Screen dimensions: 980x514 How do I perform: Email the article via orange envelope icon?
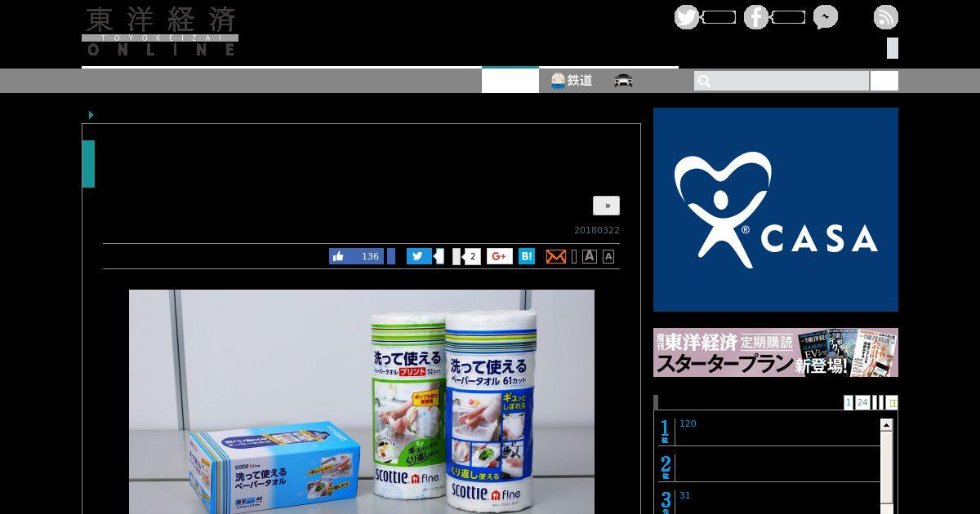[x=556, y=256]
